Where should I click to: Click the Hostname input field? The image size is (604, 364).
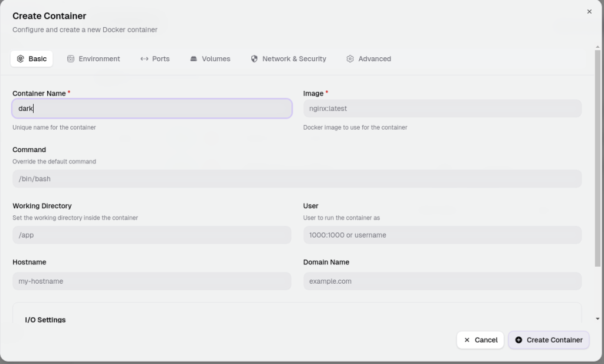(152, 281)
